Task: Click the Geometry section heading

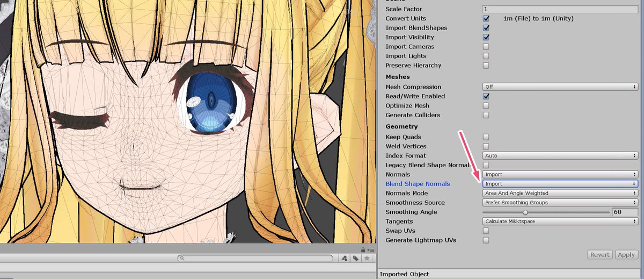Action: coord(401,126)
